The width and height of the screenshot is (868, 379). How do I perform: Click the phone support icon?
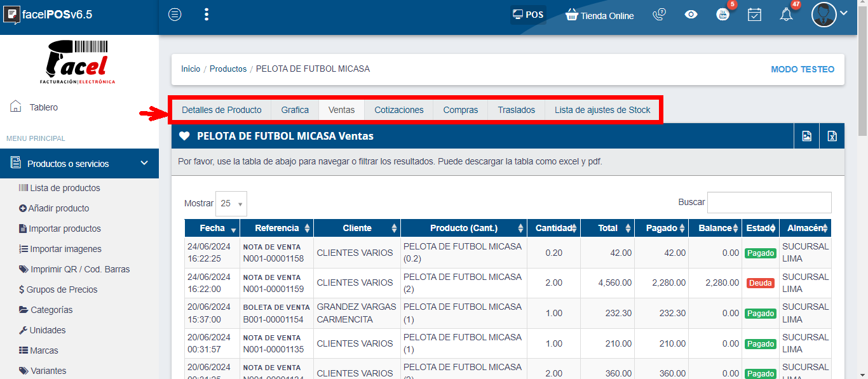pyautogui.click(x=660, y=15)
